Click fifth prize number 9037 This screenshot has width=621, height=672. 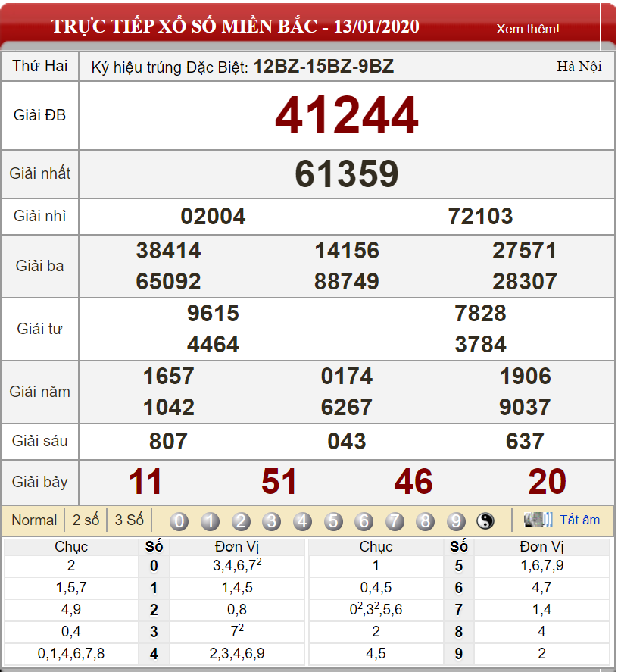tap(525, 407)
